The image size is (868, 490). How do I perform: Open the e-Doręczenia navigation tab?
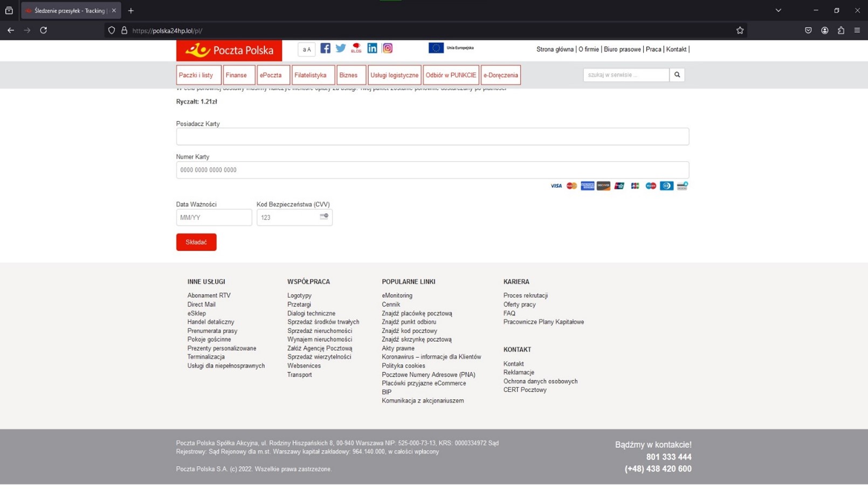(x=500, y=75)
